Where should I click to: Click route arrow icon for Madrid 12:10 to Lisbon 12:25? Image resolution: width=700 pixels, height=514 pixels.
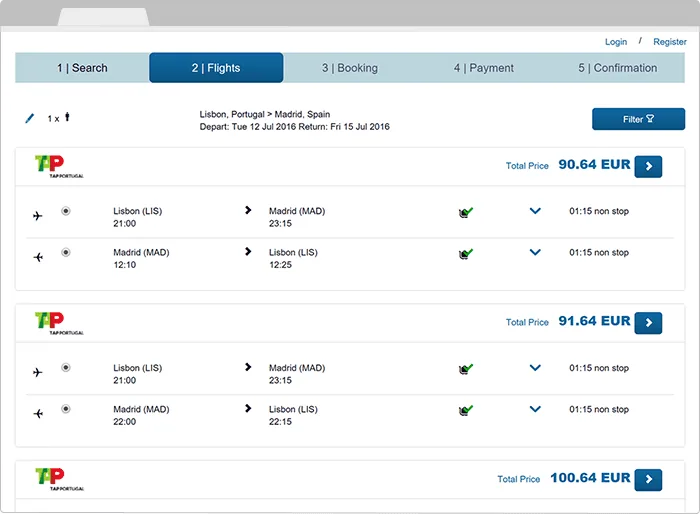coord(248,251)
